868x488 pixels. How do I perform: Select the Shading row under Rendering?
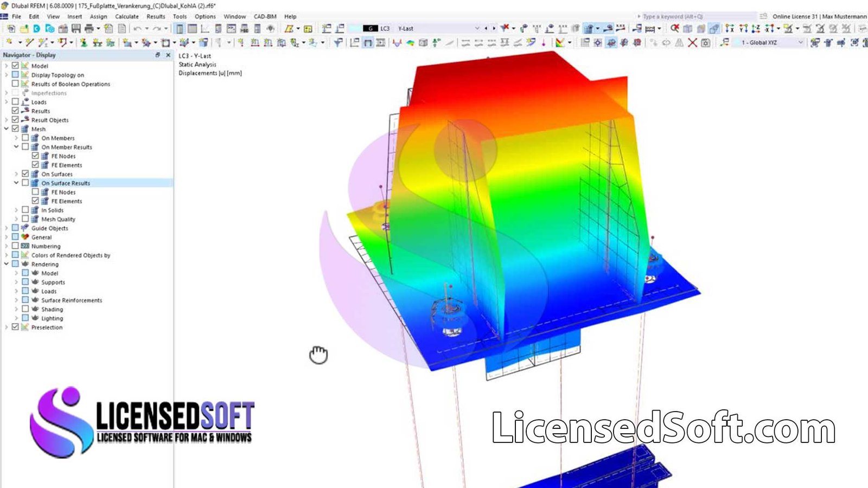[52, 309]
